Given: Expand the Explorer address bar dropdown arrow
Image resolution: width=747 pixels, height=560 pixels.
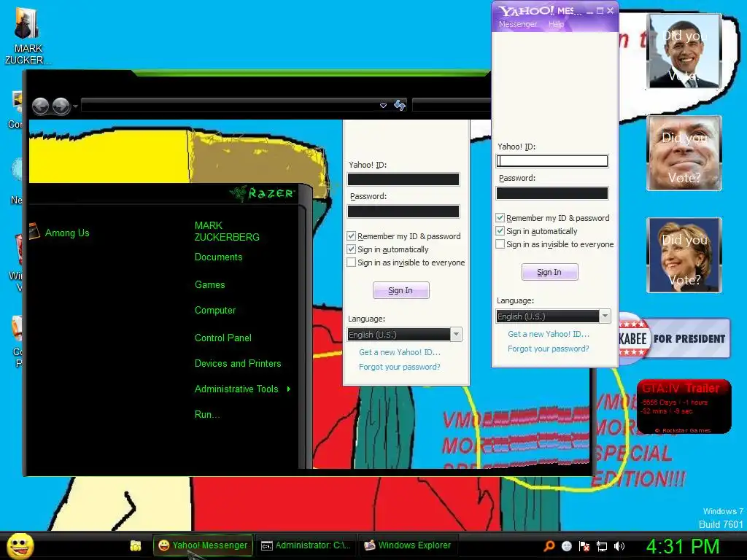Looking at the screenshot, I should click(383, 106).
